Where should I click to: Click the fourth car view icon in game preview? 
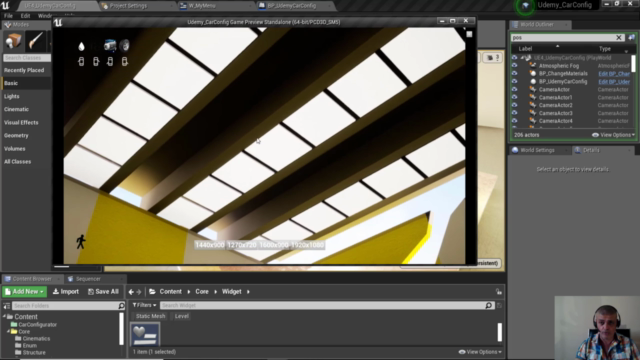coord(124,62)
